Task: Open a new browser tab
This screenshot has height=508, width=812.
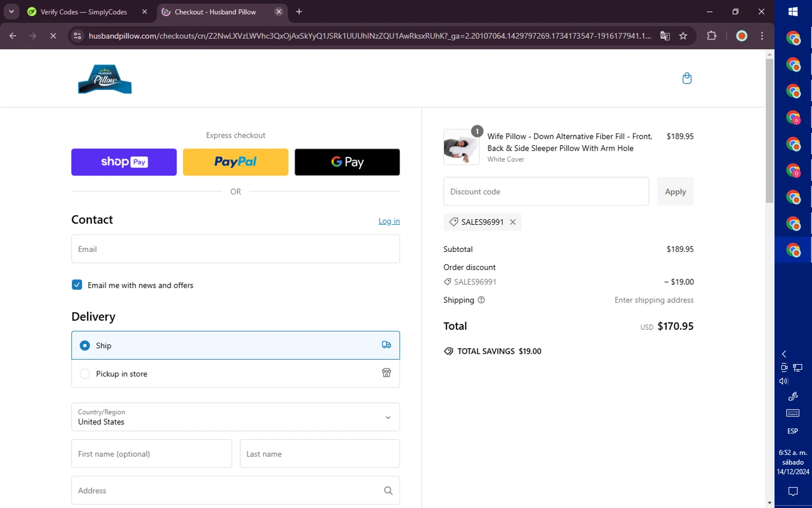Action: (x=299, y=11)
